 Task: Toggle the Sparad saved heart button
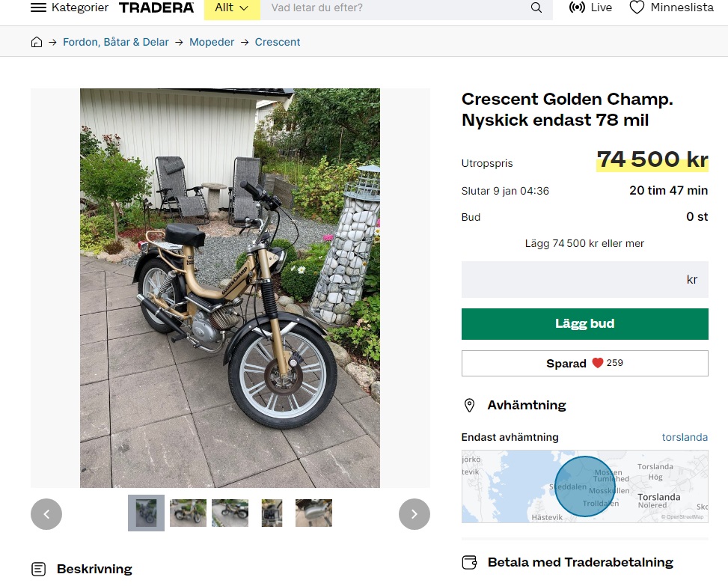tap(584, 363)
